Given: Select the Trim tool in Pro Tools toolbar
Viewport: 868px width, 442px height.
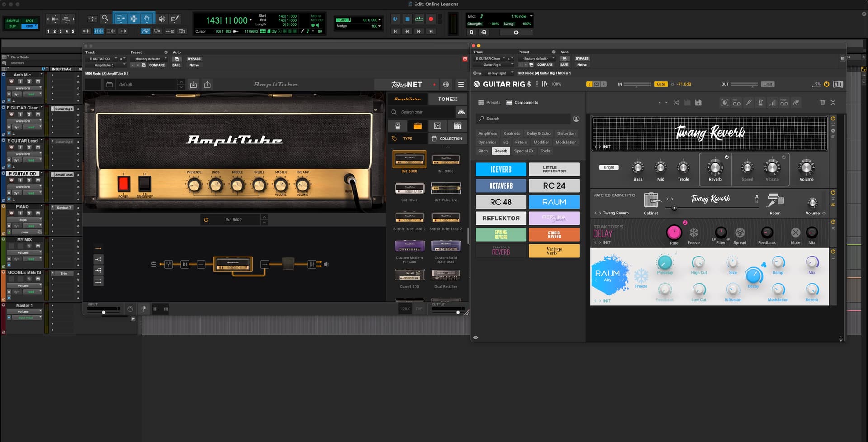Looking at the screenshot, I should (x=120, y=19).
